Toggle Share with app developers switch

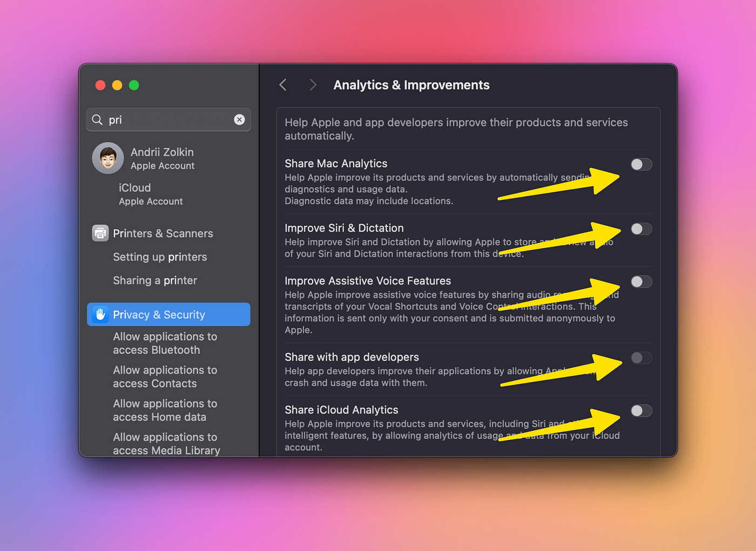(x=642, y=358)
